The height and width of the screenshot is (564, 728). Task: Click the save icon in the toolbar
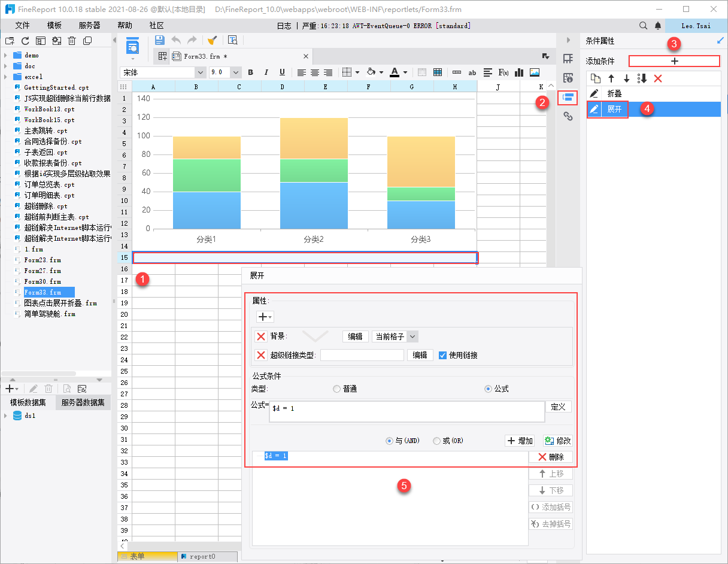tap(160, 40)
